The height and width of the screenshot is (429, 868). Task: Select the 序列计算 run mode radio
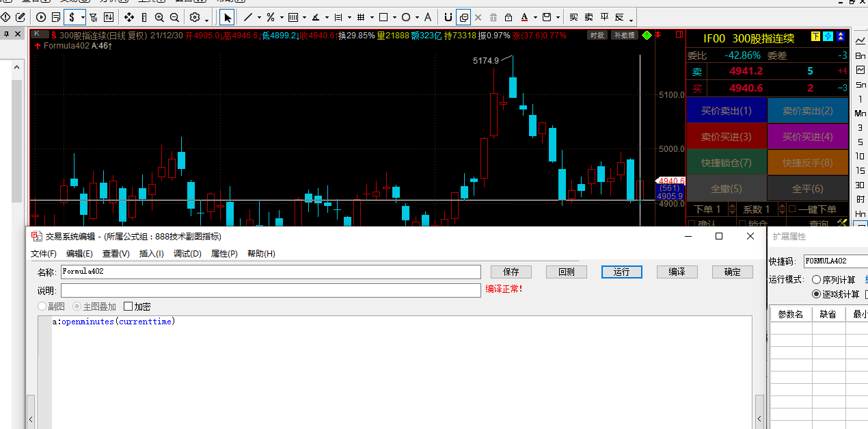[816, 279]
